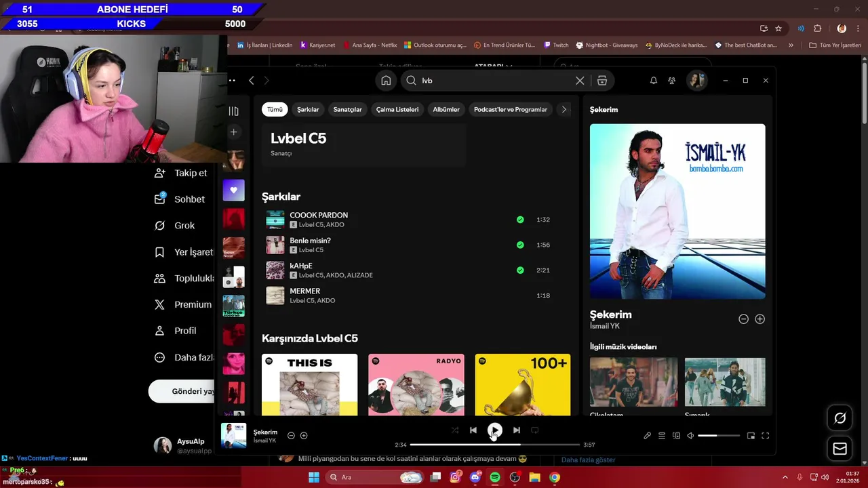Remove now-playing Şekerim with minus icon
Image resolution: width=868 pixels, height=488 pixels.
291,436
